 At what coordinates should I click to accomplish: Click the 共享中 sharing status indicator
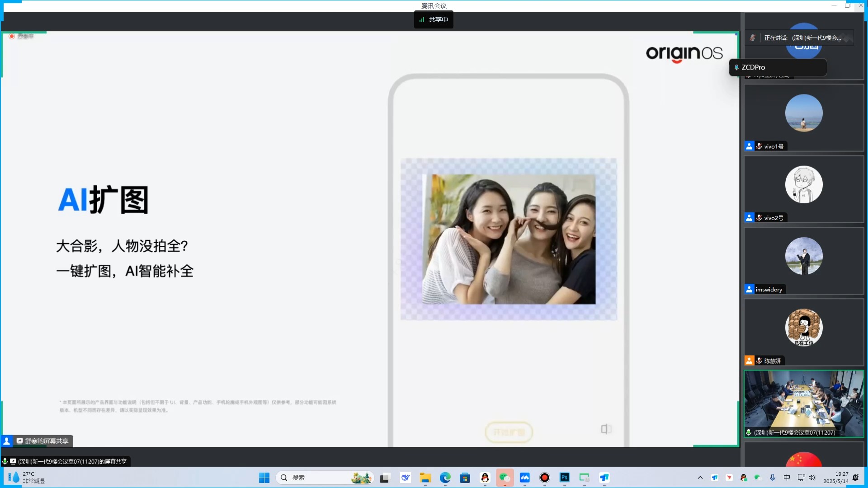[434, 19]
